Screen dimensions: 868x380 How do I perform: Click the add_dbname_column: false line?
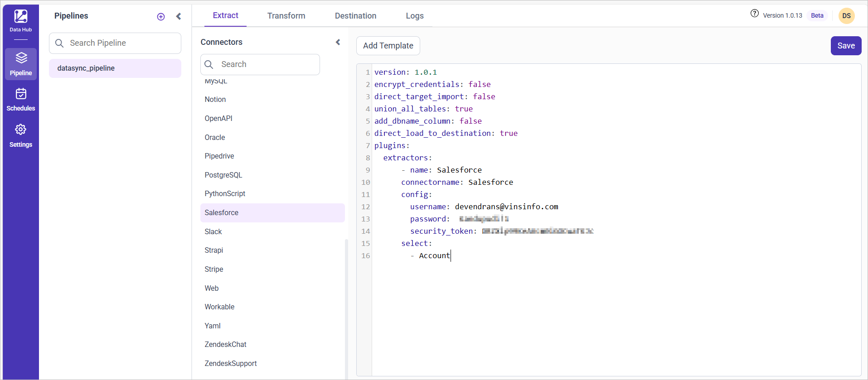(x=428, y=121)
